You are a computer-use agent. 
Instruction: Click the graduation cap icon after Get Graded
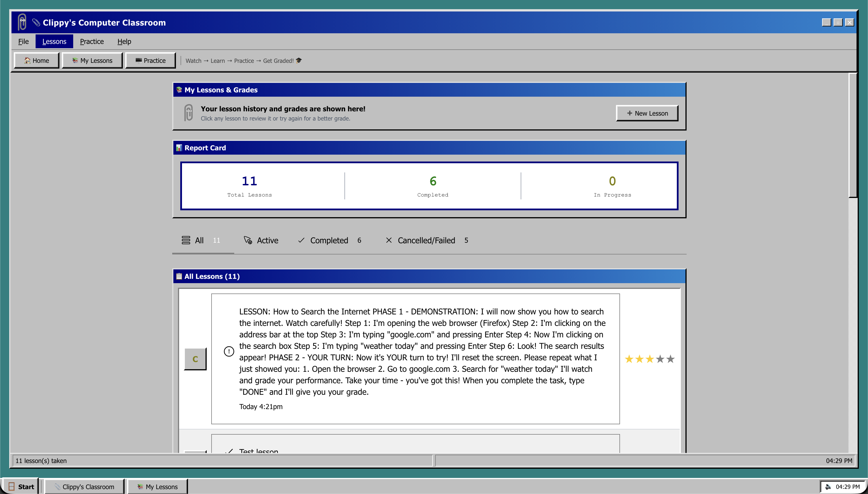pyautogui.click(x=299, y=61)
